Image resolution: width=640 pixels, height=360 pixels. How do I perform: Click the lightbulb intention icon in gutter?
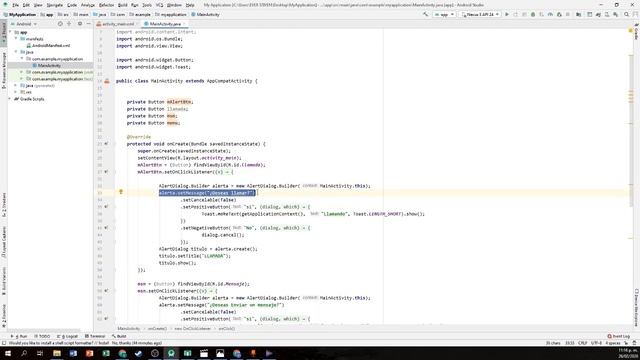pyautogui.click(x=121, y=192)
